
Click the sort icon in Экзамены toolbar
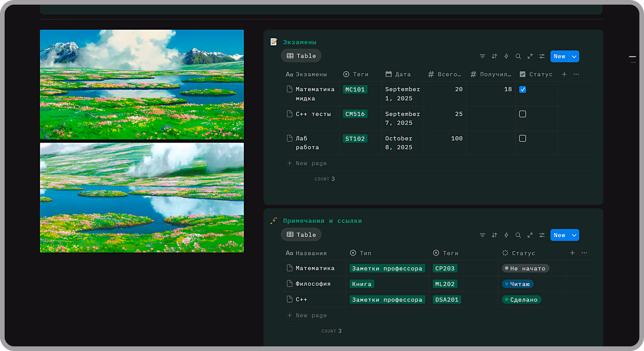click(x=494, y=56)
